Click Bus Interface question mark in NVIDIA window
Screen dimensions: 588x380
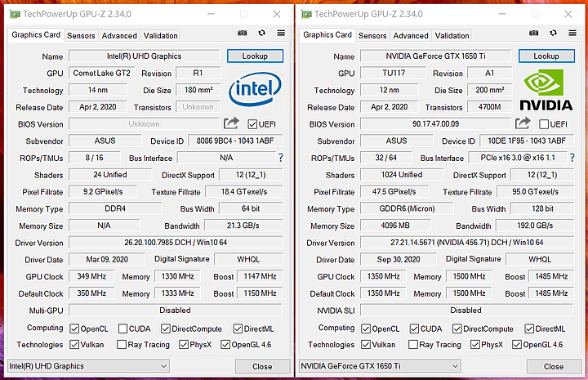[572, 158]
